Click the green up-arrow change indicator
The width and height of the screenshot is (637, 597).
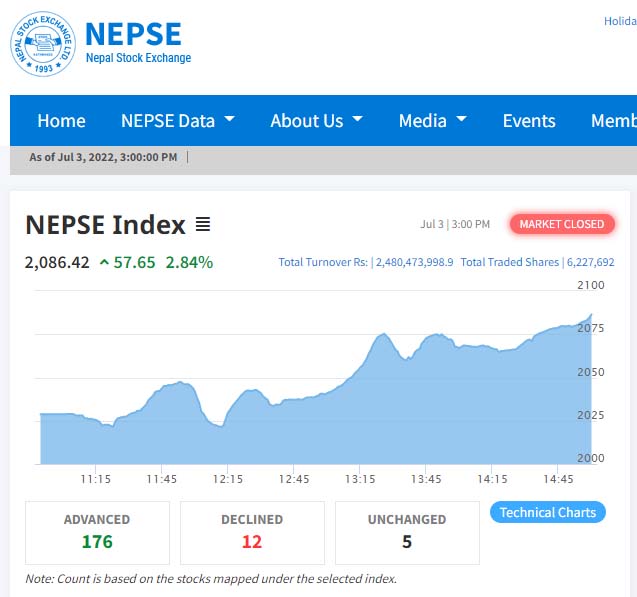[104, 263]
